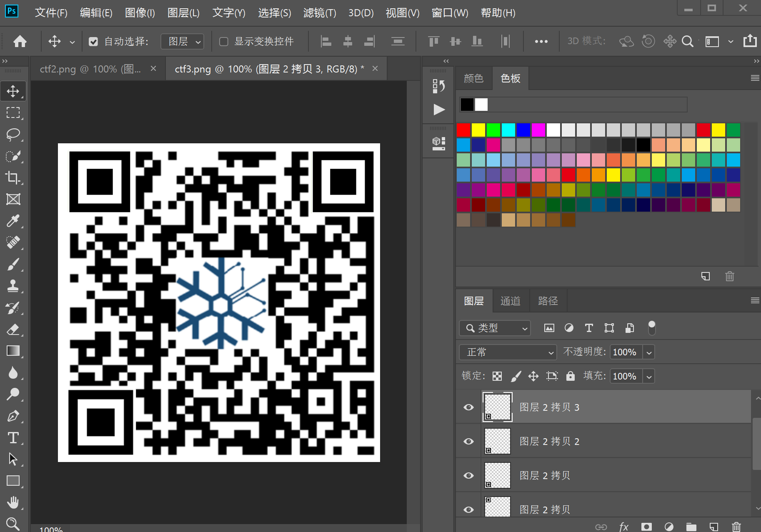This screenshot has height=532, width=761.
Task: Select the 图层 2 拷贝 2 layer thumbnail
Action: point(497,441)
